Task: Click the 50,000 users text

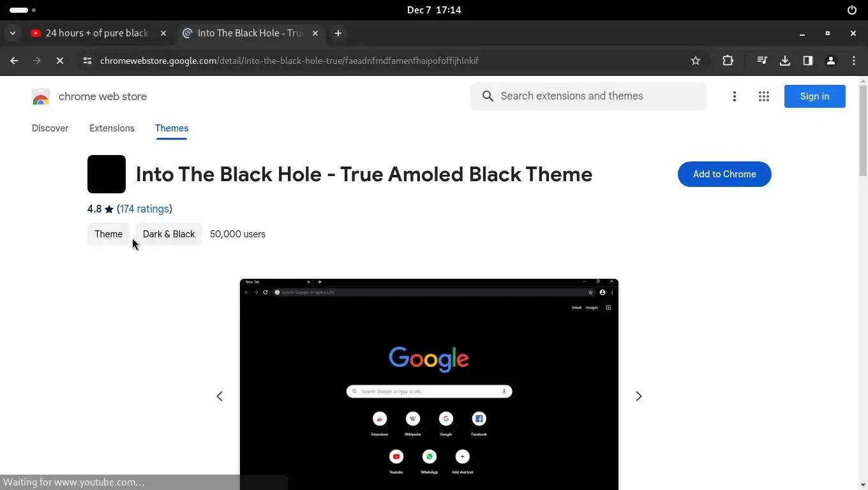Action: tap(237, 234)
